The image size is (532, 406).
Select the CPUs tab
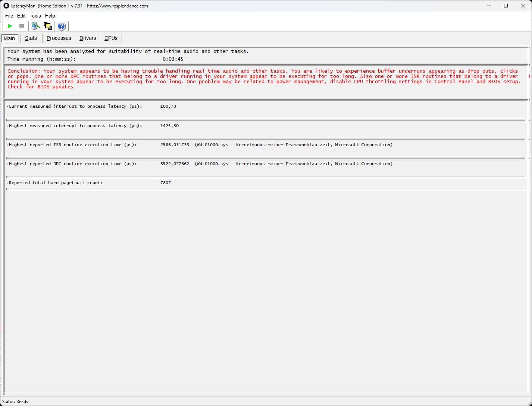111,38
